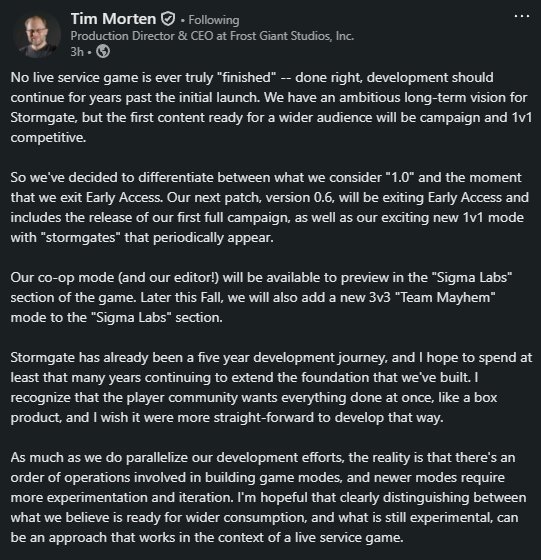Click paragraph starting "As much as we do"
541x560 pixels.
pyautogui.click(x=268, y=498)
